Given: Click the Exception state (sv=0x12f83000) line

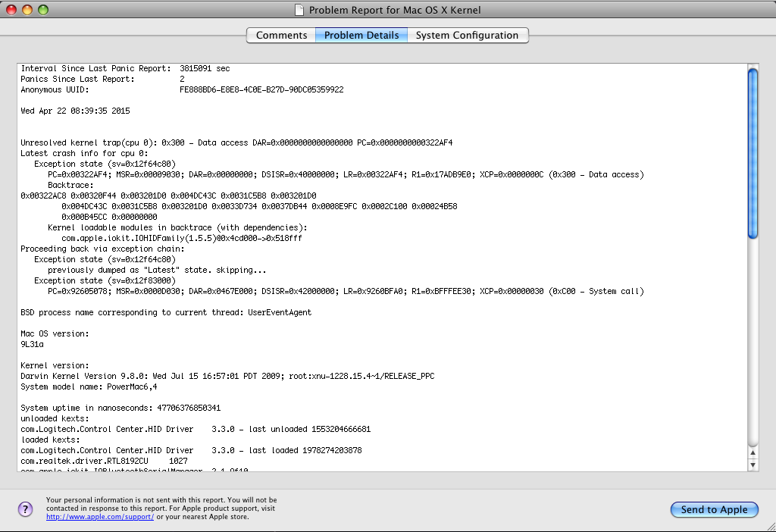Looking at the screenshot, I should pos(105,280).
